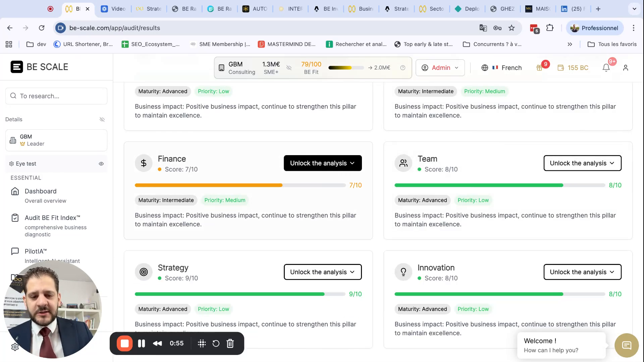644x362 pixels.
Task: Toggle the Eye test visibility icon
Action: (x=101, y=164)
